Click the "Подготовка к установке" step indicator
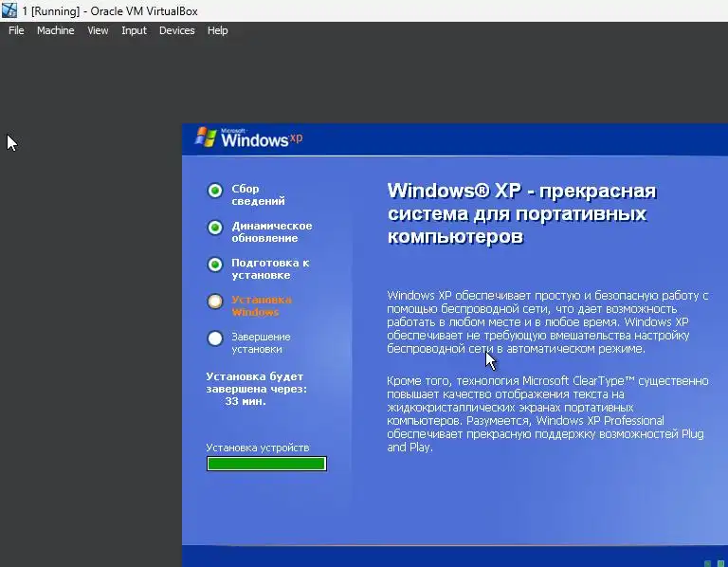Screen dimensions: 728x567 (x=215, y=265)
